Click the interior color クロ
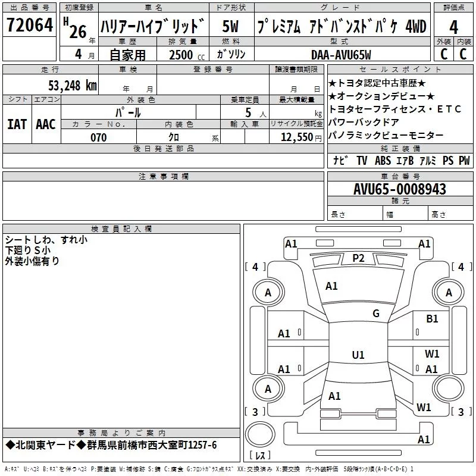Screen dimensions: 476x476 (x=174, y=137)
